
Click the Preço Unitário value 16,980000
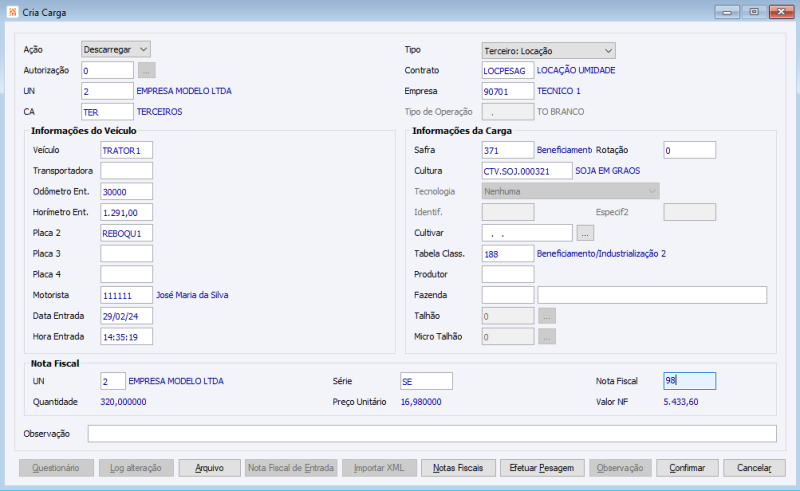coord(421,402)
